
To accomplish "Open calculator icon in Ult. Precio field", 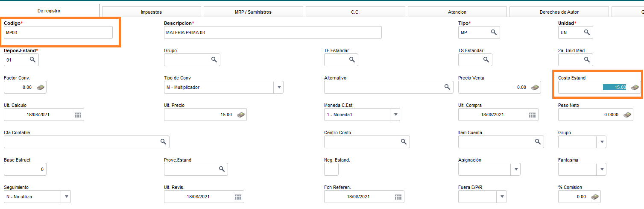I will [241, 115].
